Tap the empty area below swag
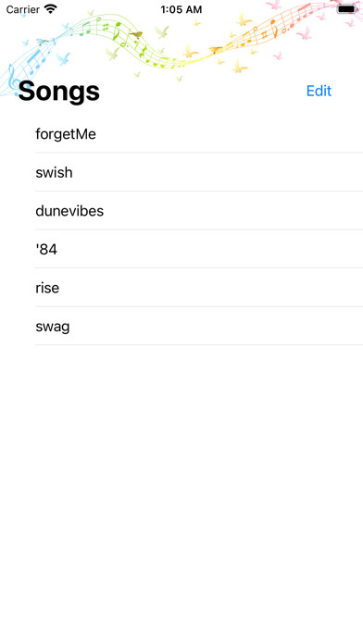This screenshot has height=644, width=363. click(x=181, y=493)
